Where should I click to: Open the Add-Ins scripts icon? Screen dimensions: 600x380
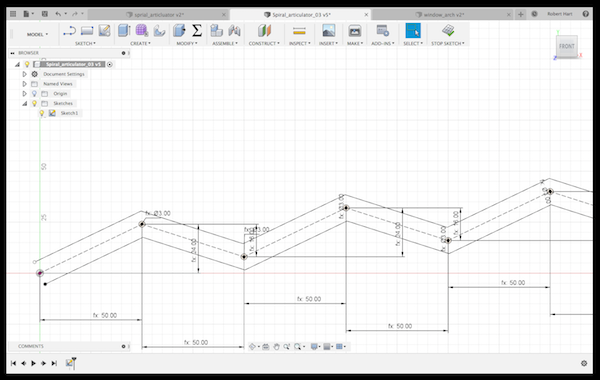tap(383, 31)
